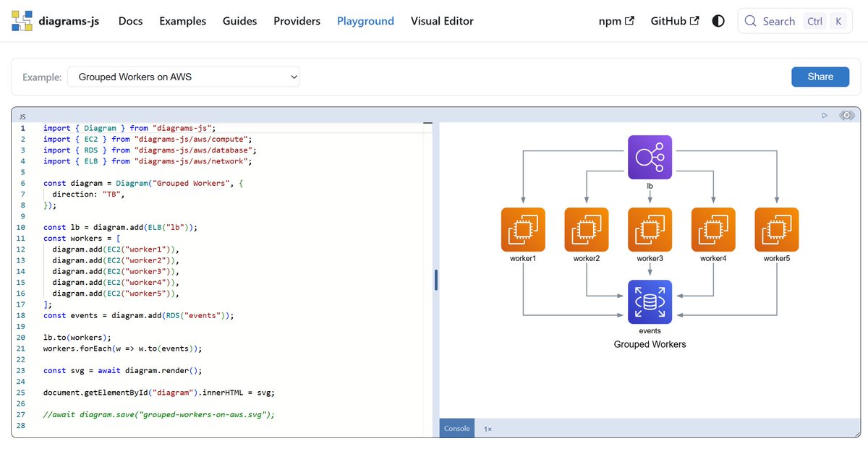The image size is (868, 449).
Task: Open the Example dropdown showing Grouped Workers on AWS
Action: click(x=184, y=77)
